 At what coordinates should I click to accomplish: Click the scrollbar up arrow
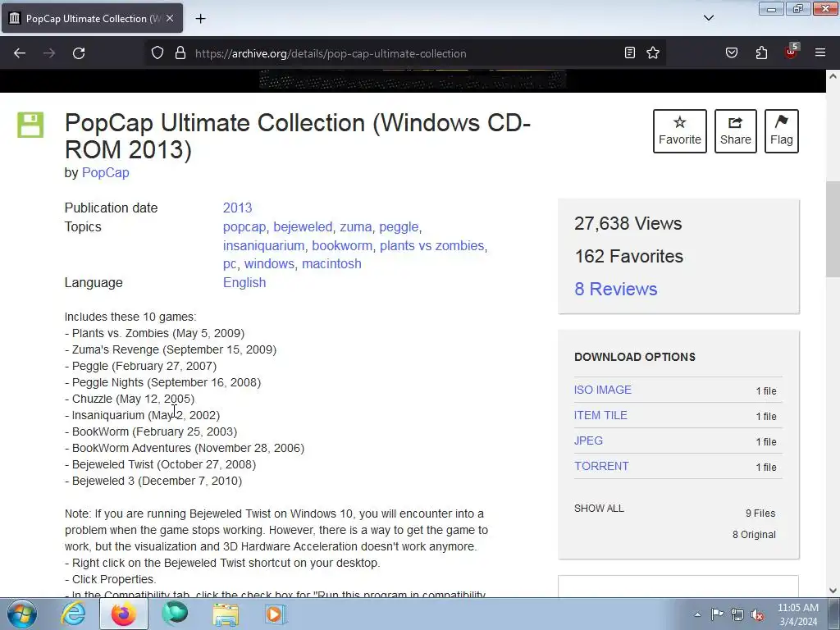pyautogui.click(x=833, y=76)
